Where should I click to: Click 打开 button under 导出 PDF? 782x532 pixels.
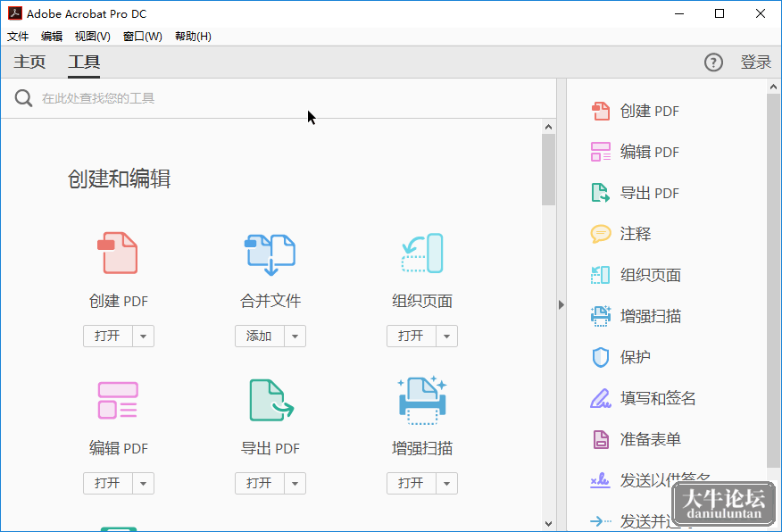[x=260, y=483]
